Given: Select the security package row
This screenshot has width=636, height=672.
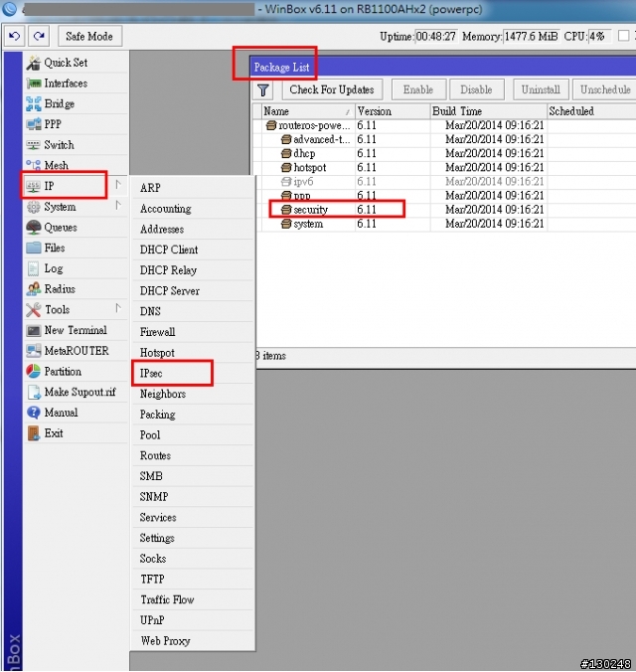Looking at the screenshot, I should click(x=446, y=210).
